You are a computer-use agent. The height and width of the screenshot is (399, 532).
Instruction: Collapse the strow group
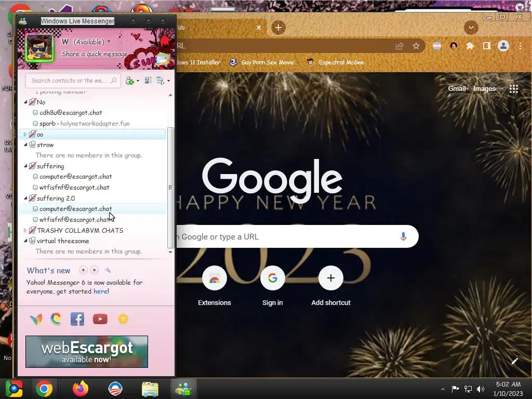[25, 144]
